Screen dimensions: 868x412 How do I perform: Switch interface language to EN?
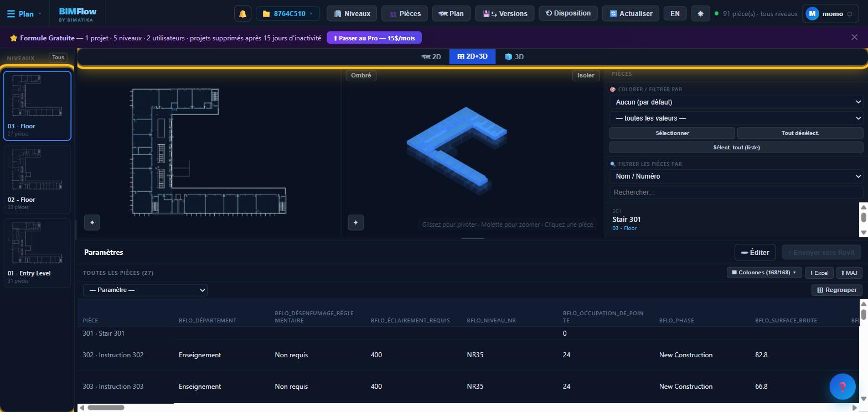675,13
